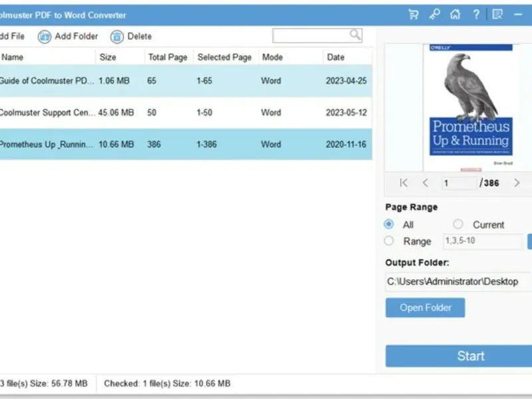Click the total page cell 65
Screen dimensions: 532x399
(152, 80)
